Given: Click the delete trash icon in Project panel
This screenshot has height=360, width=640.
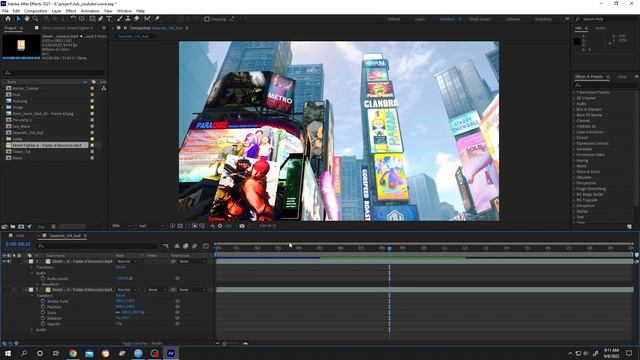Looking at the screenshot, I should click(53, 227).
